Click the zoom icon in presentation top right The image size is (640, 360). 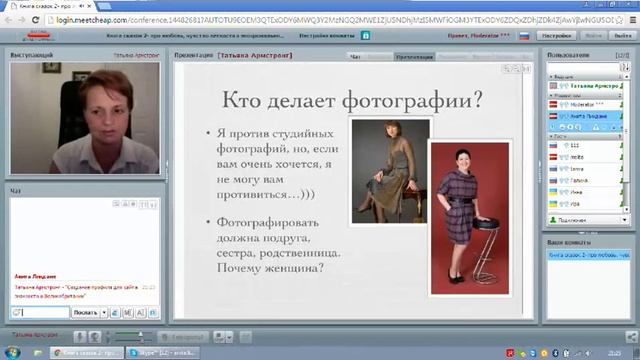click(x=507, y=69)
